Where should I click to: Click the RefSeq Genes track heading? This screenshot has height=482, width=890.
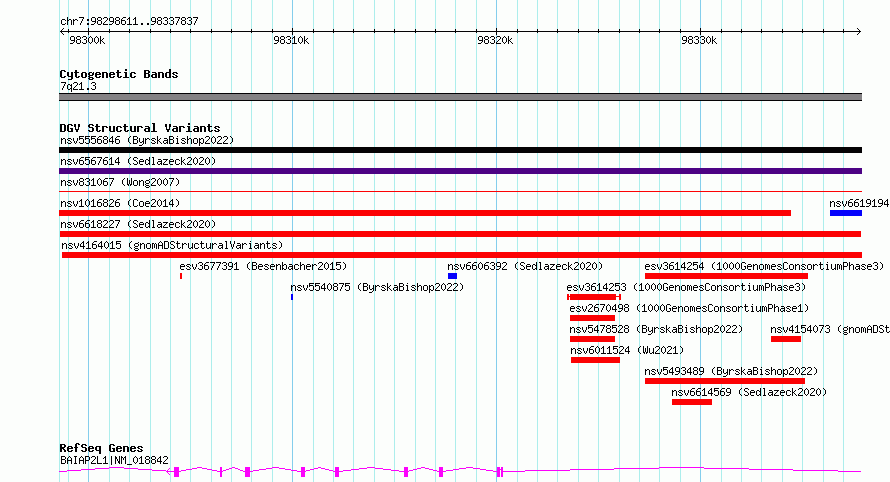pyautogui.click(x=101, y=448)
